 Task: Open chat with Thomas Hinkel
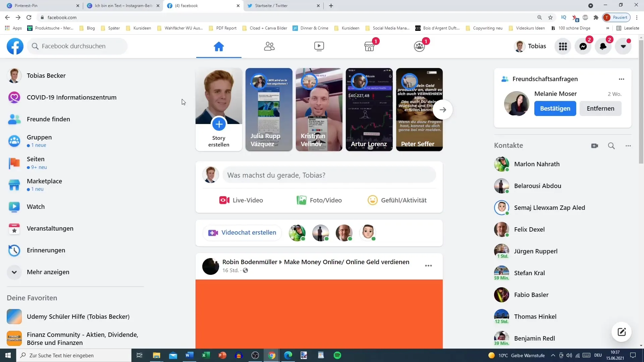pyautogui.click(x=563, y=317)
